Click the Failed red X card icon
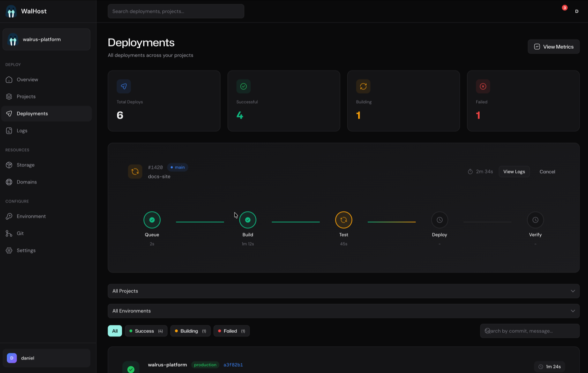This screenshot has width=588, height=373. point(483,86)
